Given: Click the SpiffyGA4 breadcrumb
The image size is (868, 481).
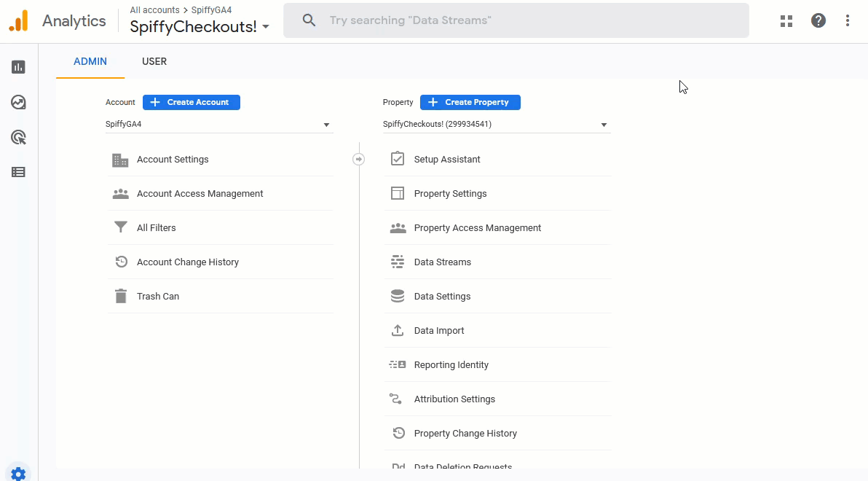Looking at the screenshot, I should pos(211,10).
